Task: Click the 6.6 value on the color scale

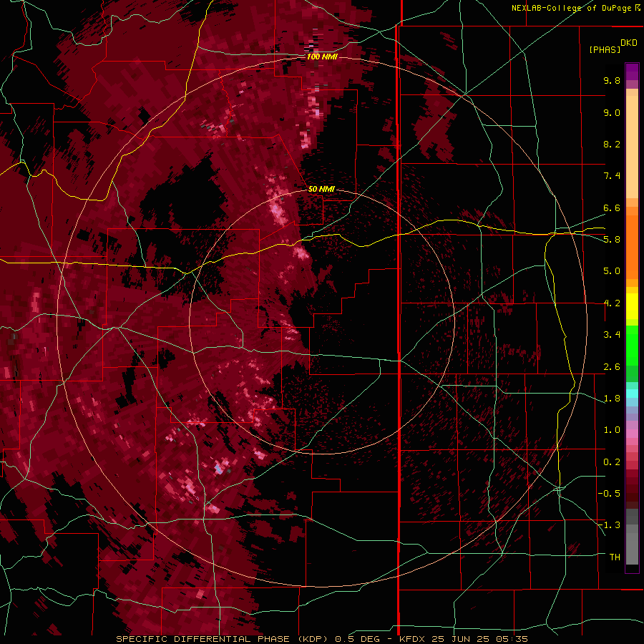Action: (612, 208)
